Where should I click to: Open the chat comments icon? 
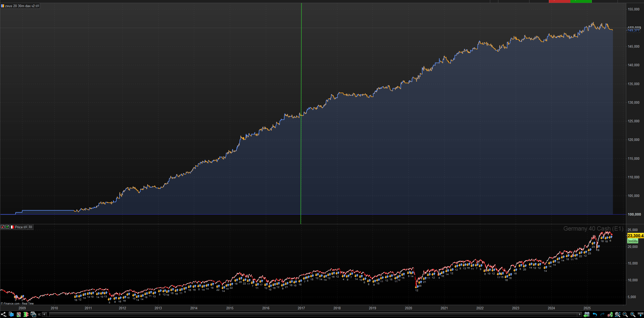coord(11,314)
